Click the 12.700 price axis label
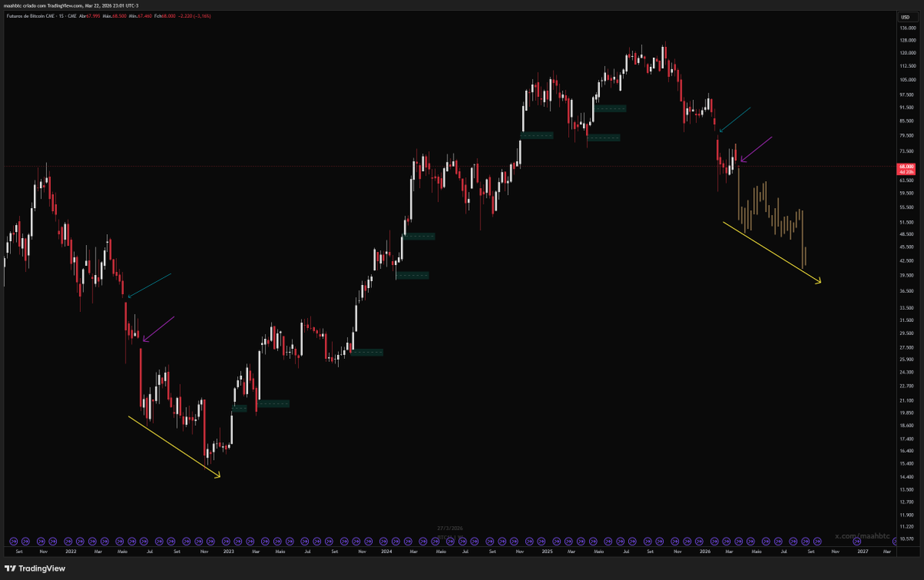The image size is (924, 580). click(906, 502)
